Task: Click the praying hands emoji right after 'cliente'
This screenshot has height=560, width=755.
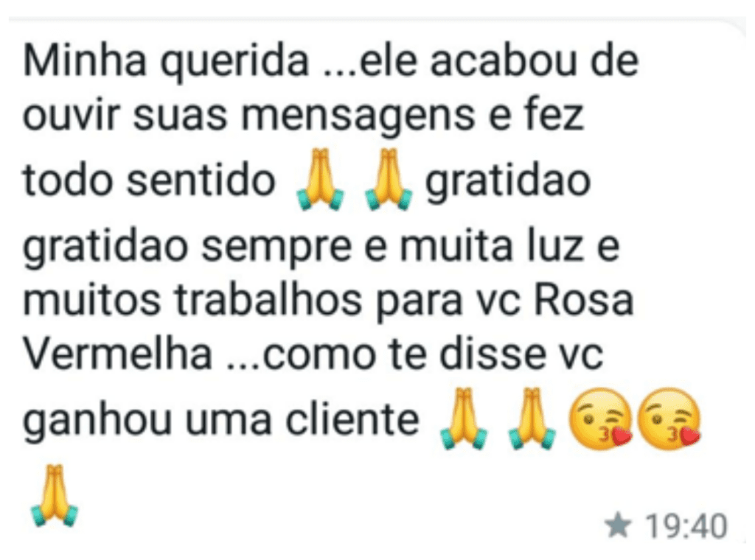Action: pos(463,418)
